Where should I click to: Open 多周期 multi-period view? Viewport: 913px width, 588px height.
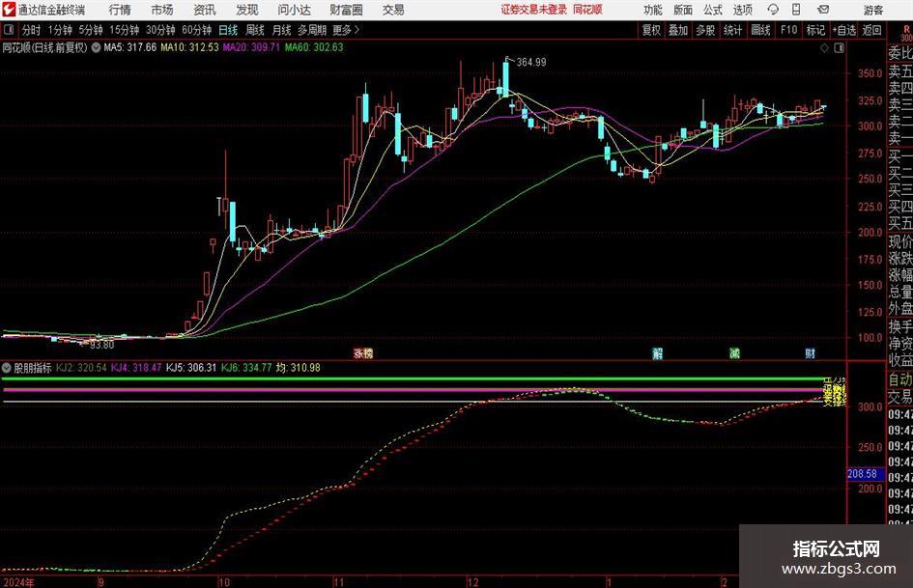tap(312, 30)
